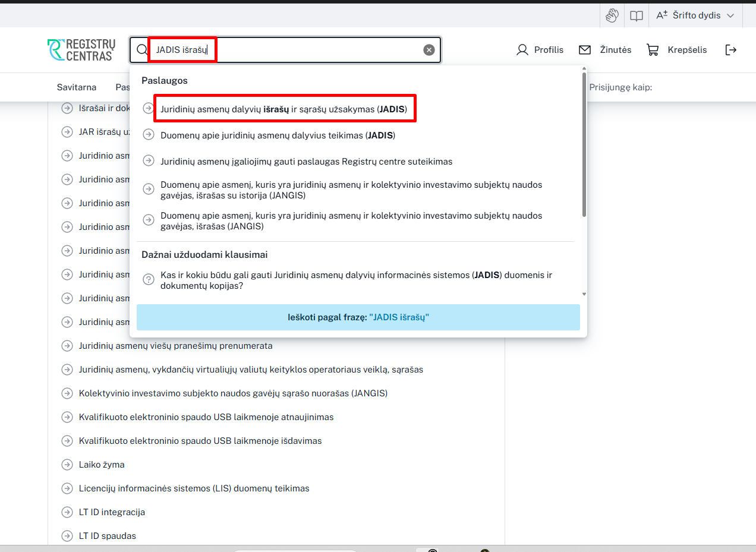The height and width of the screenshot is (552, 756).
Task: Click arrow icon beside Išrašai ir dok
Action: coord(67,108)
